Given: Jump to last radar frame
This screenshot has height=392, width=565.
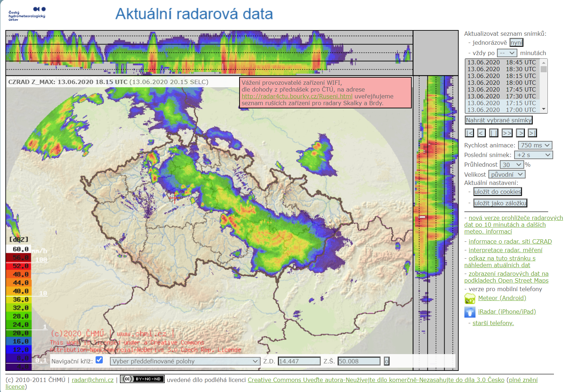Looking at the screenshot, I should click(532, 133).
